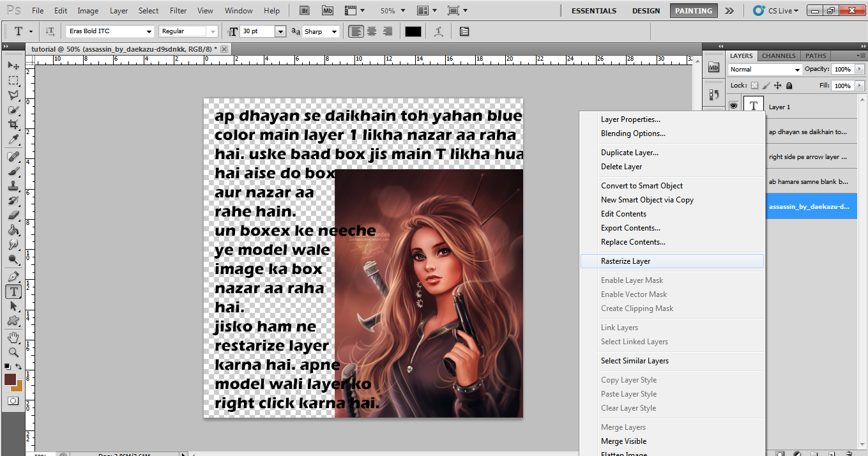Select the Quick Selection tool
Image resolution: width=868 pixels, height=456 pixels.
pos(13,110)
